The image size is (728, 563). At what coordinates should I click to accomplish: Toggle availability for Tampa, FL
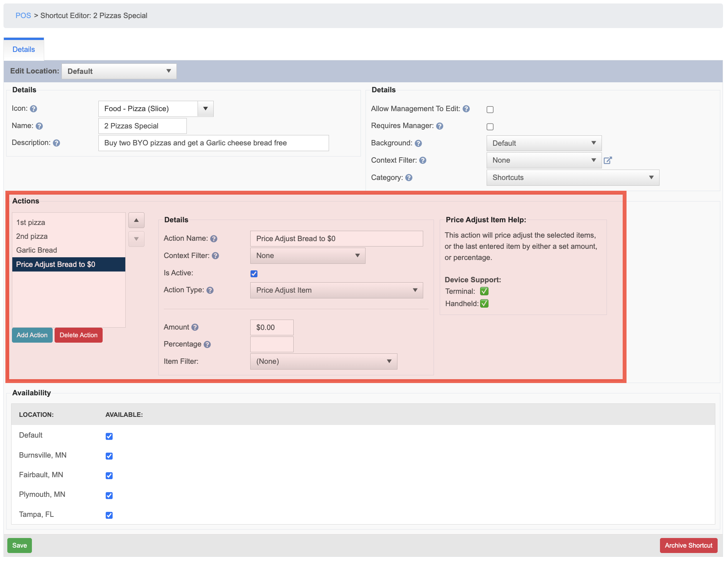(109, 515)
